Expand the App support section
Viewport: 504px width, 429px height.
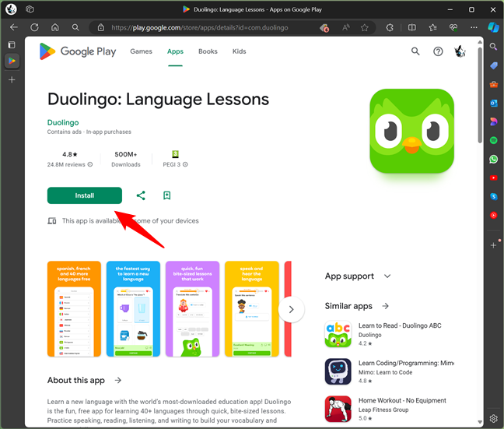[x=387, y=276]
